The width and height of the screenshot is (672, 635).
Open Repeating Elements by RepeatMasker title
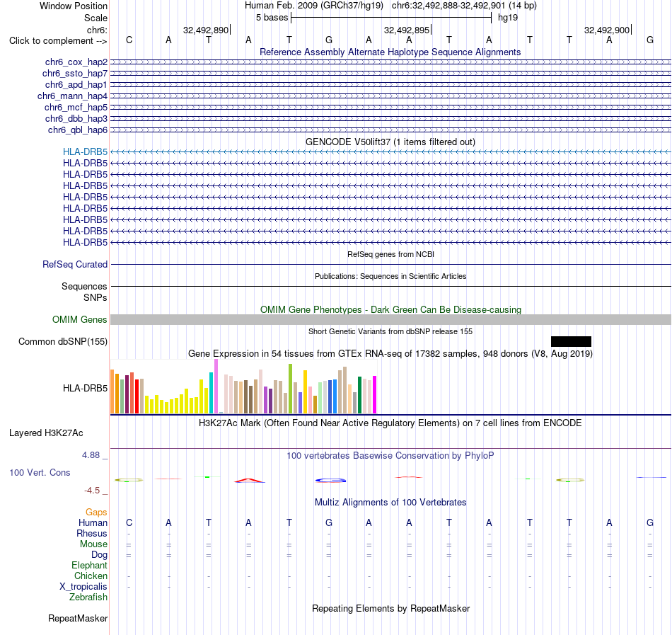point(391,608)
